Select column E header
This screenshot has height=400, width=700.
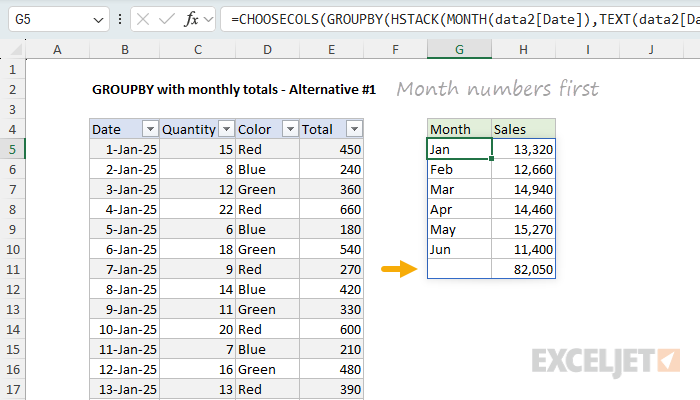click(x=331, y=50)
